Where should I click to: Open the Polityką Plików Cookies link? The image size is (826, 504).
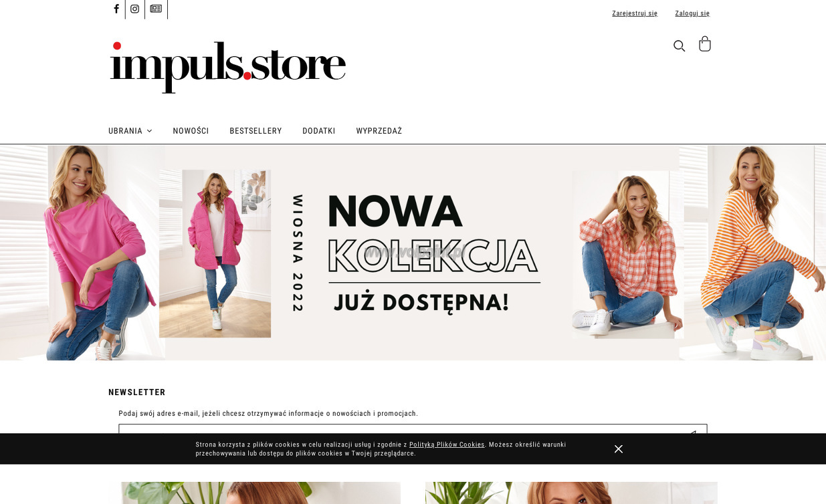(447, 445)
